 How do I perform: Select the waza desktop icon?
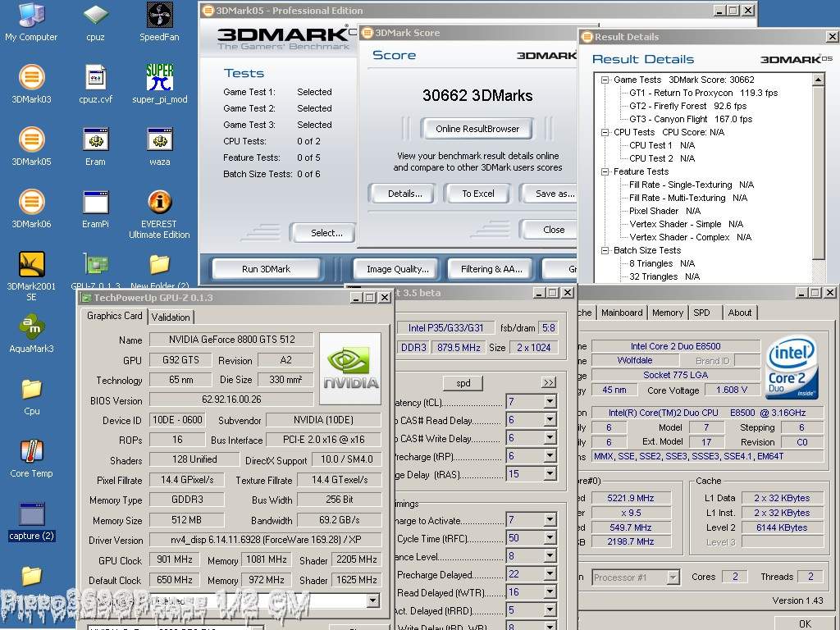160,146
